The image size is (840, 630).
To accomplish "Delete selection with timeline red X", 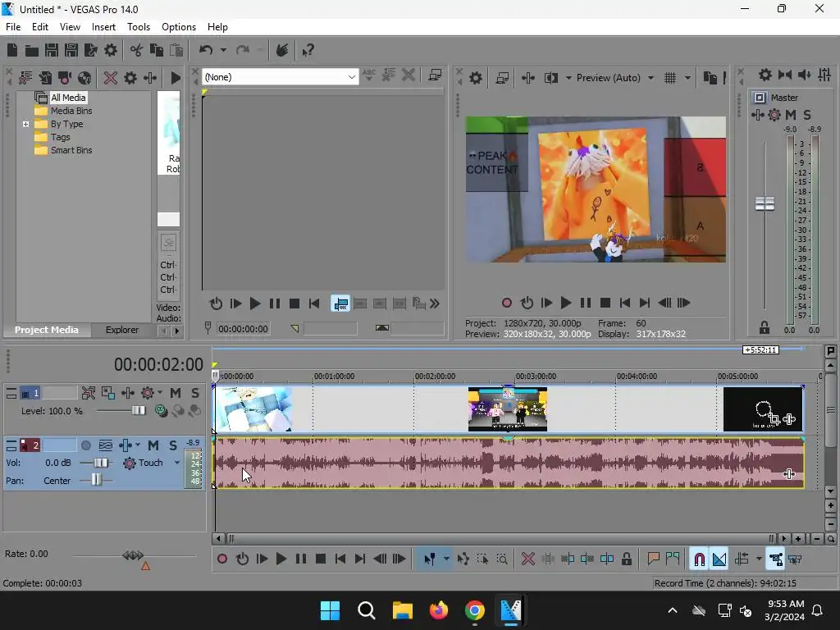I will (527, 559).
